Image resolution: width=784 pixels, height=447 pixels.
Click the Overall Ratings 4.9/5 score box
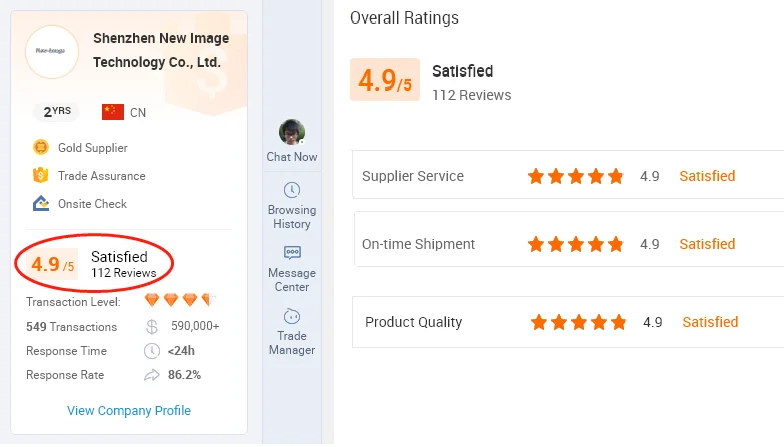384,81
